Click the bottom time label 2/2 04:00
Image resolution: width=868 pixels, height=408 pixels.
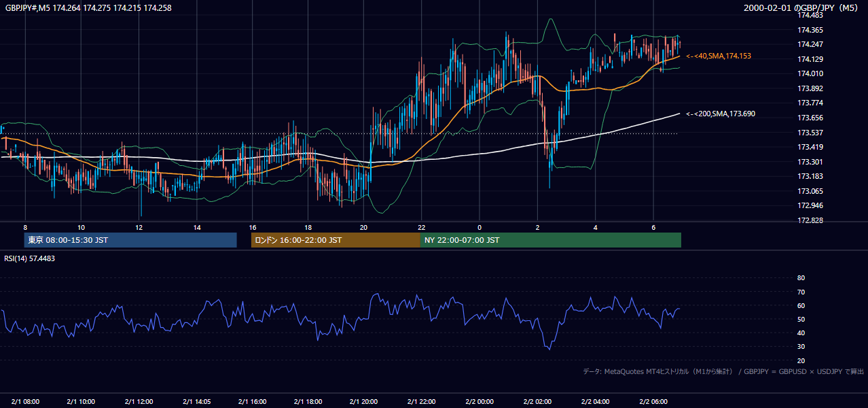coord(596,401)
